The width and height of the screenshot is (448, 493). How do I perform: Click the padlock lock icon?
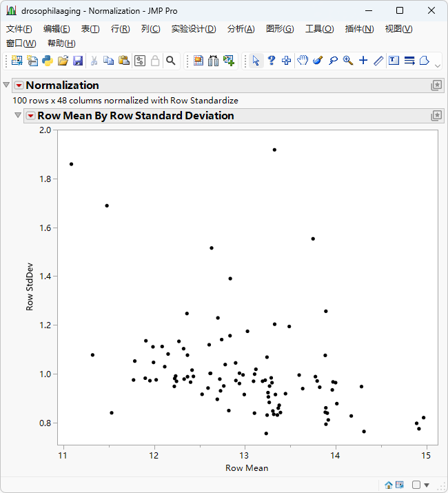[155, 61]
